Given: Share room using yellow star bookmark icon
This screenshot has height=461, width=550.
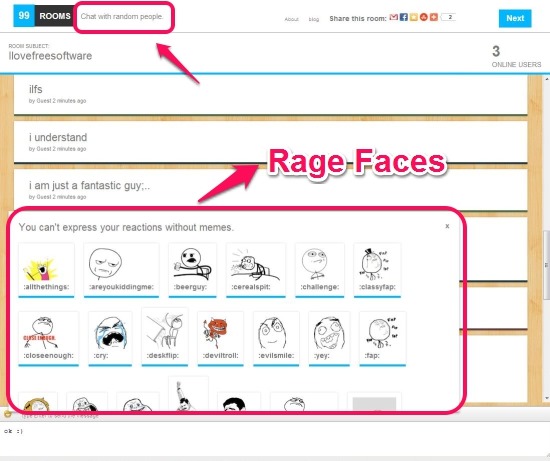Looking at the screenshot, I should [414, 17].
